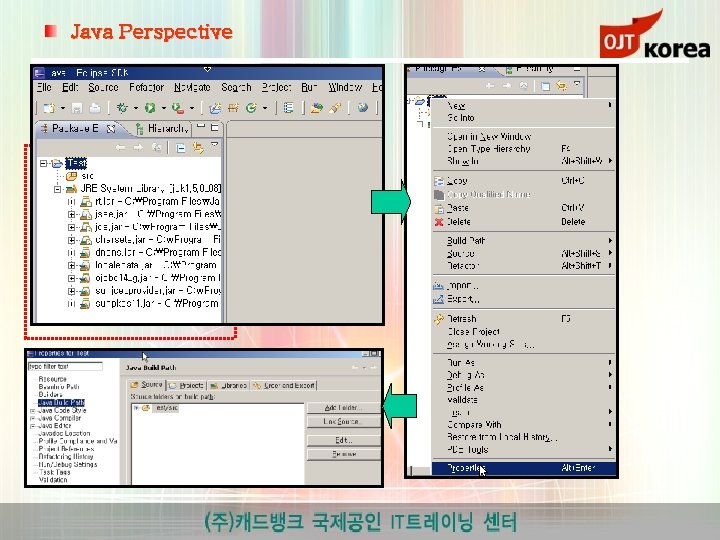This screenshot has width=720, height=540.
Task: Expand Test/src source folder entry
Action: pyautogui.click(x=136, y=408)
